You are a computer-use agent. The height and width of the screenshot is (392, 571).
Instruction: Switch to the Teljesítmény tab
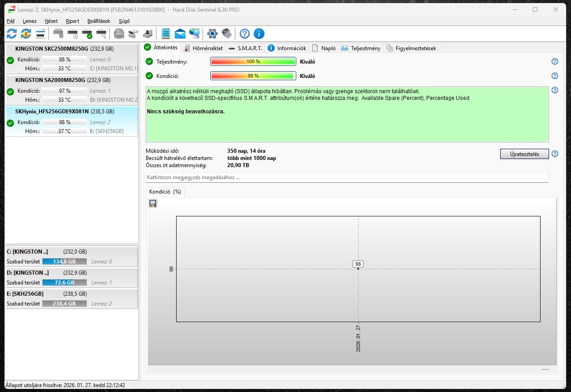coord(361,48)
